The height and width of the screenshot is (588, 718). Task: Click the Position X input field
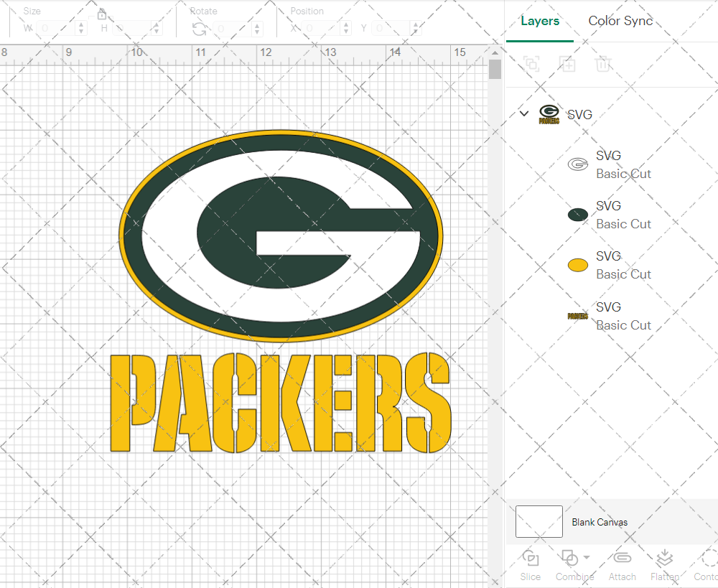[322, 29]
